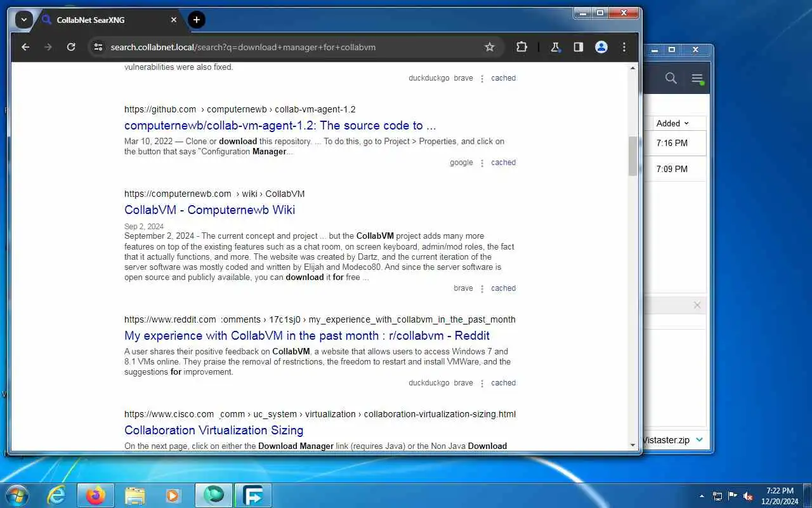Click the Sep 2, 2024 date text
Viewport: 812px width, 508px height.
pos(144,227)
